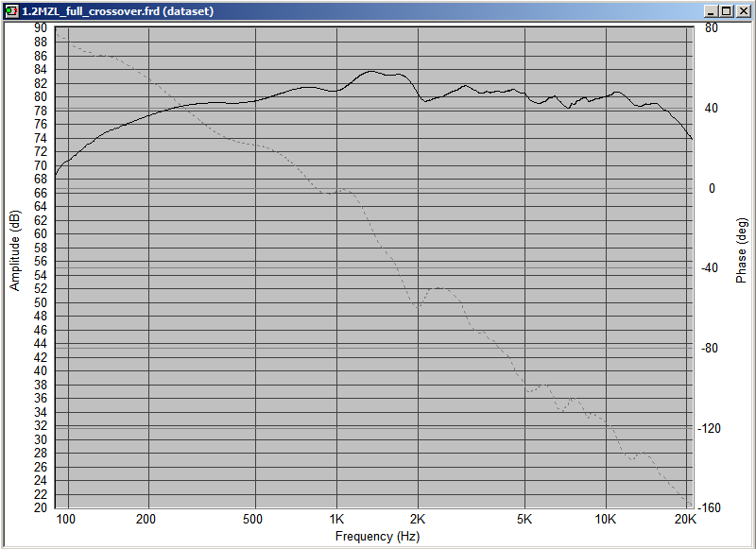
Task: Click the 10K frequency tick label
Action: tap(606, 519)
